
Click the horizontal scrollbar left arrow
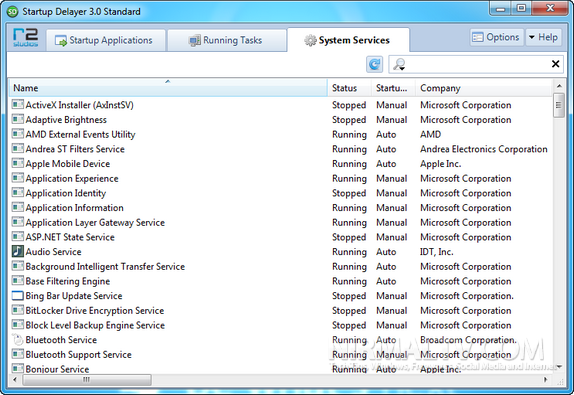click(x=15, y=380)
